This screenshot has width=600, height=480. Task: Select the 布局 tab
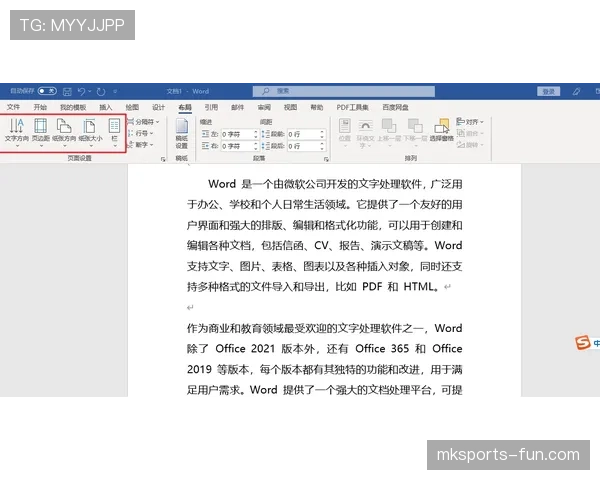(185, 107)
